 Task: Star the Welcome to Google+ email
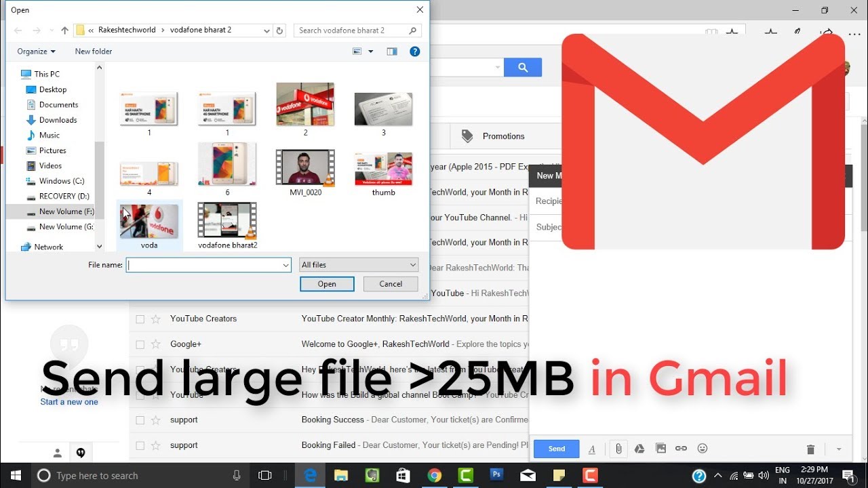156,344
